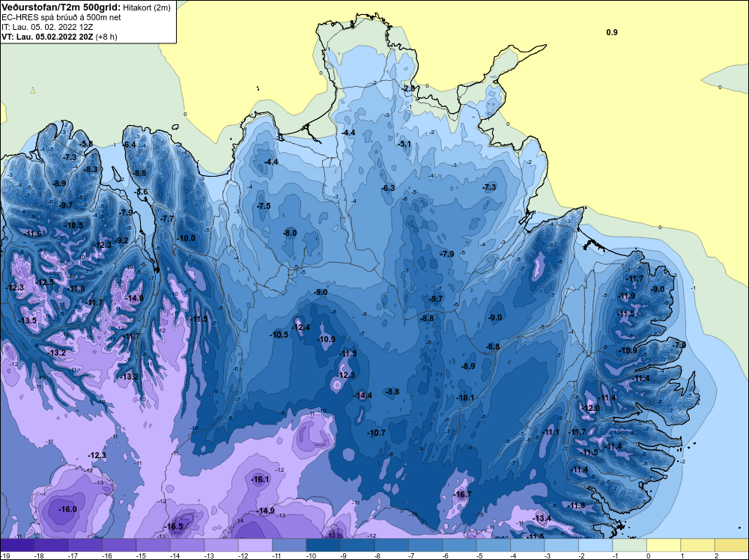Click the -11.6 temperature value
The height and width of the screenshot is (560, 749).
coord(34,234)
